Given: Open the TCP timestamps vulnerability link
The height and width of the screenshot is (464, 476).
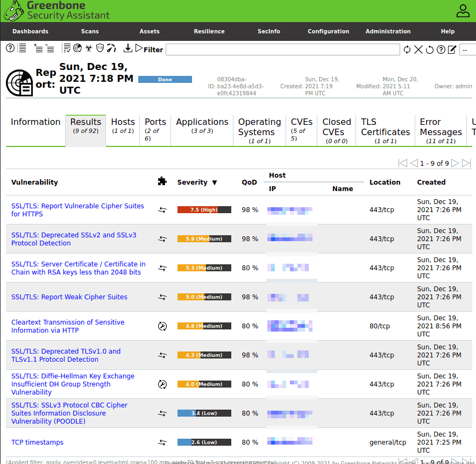Looking at the screenshot, I should (38, 442).
